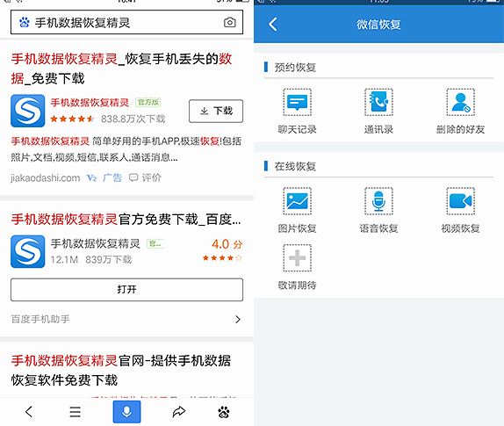
Task: Click the 微信恢复 page title
Action: tap(378, 25)
